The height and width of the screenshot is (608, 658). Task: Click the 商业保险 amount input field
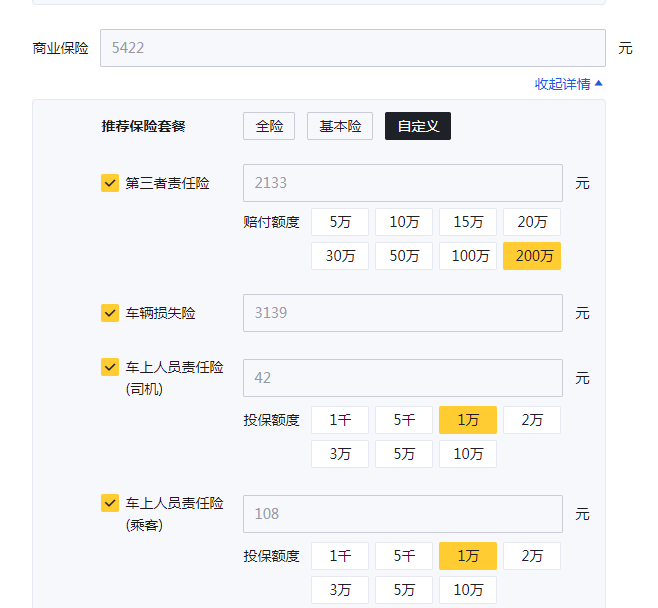coord(352,48)
